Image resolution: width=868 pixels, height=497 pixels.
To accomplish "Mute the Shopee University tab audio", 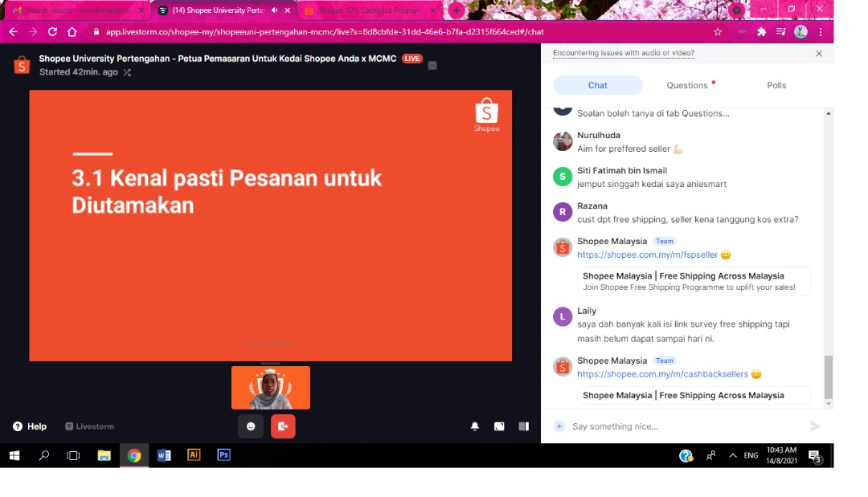I will click(275, 10).
